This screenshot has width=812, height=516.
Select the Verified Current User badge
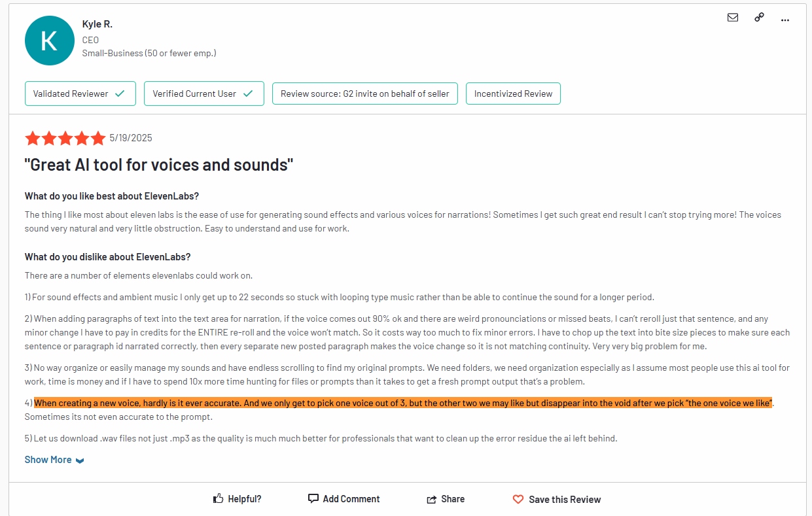pos(203,94)
